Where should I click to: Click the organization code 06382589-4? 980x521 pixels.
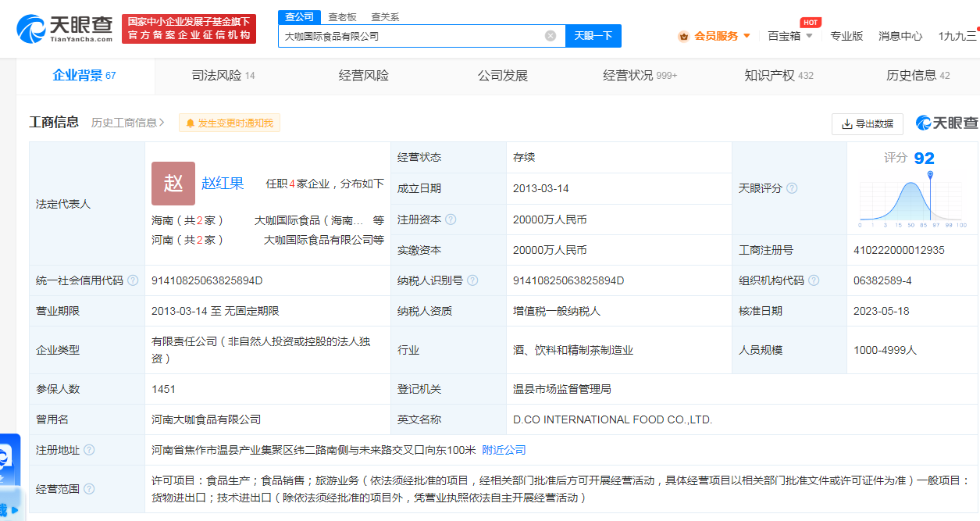click(882, 280)
